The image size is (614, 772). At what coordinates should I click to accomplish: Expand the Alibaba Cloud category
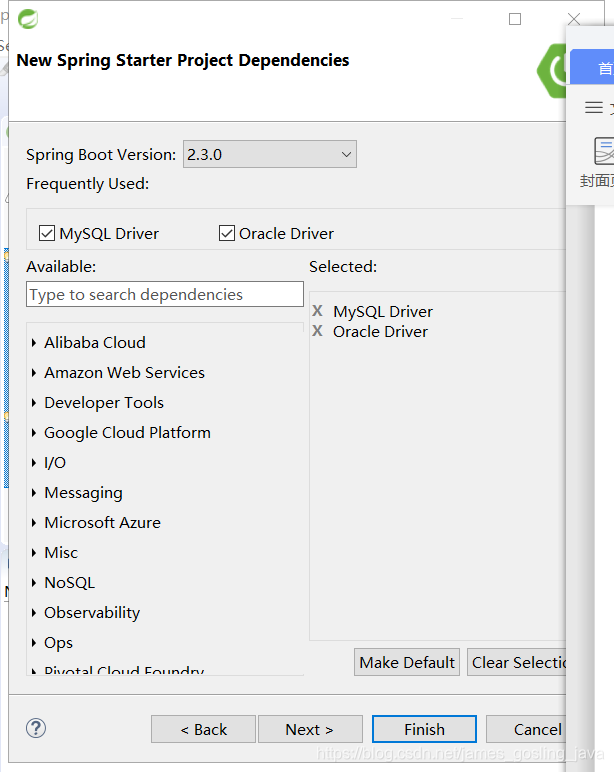[34, 343]
